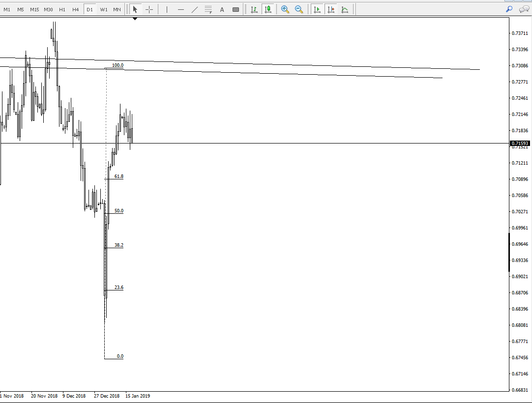Click the 0.69961 price axis label
The width and height of the screenshot is (532, 403).
pyautogui.click(x=520, y=228)
